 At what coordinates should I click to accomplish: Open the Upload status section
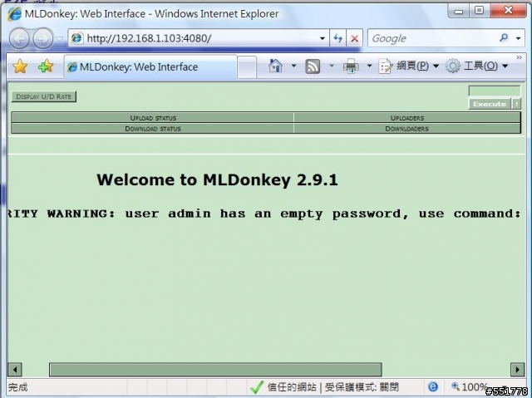click(x=153, y=118)
